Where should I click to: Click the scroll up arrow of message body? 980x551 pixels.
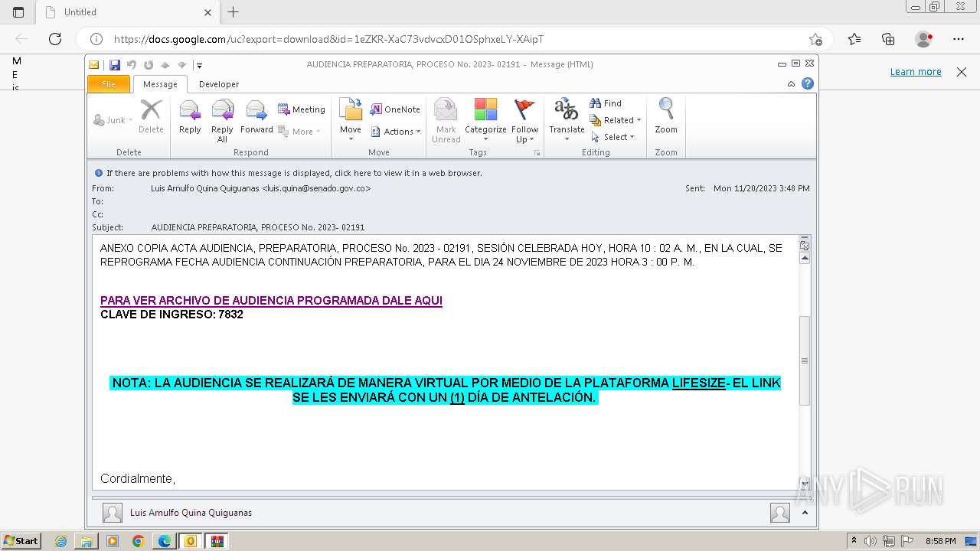coord(805,259)
